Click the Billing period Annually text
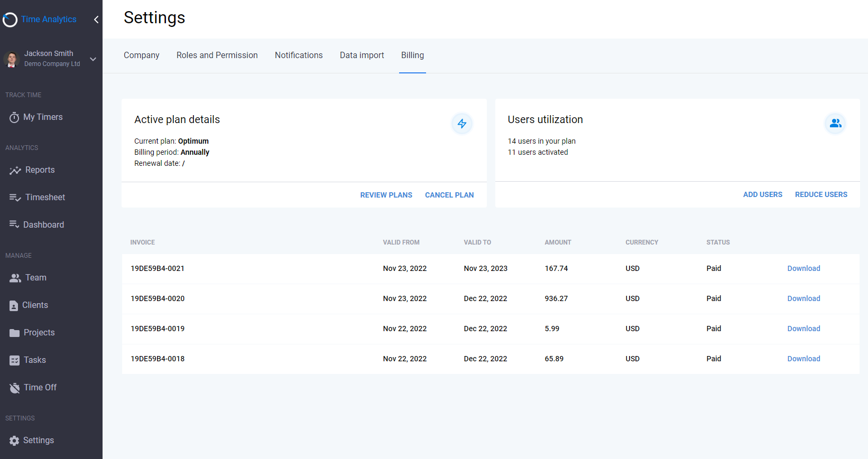 click(172, 152)
